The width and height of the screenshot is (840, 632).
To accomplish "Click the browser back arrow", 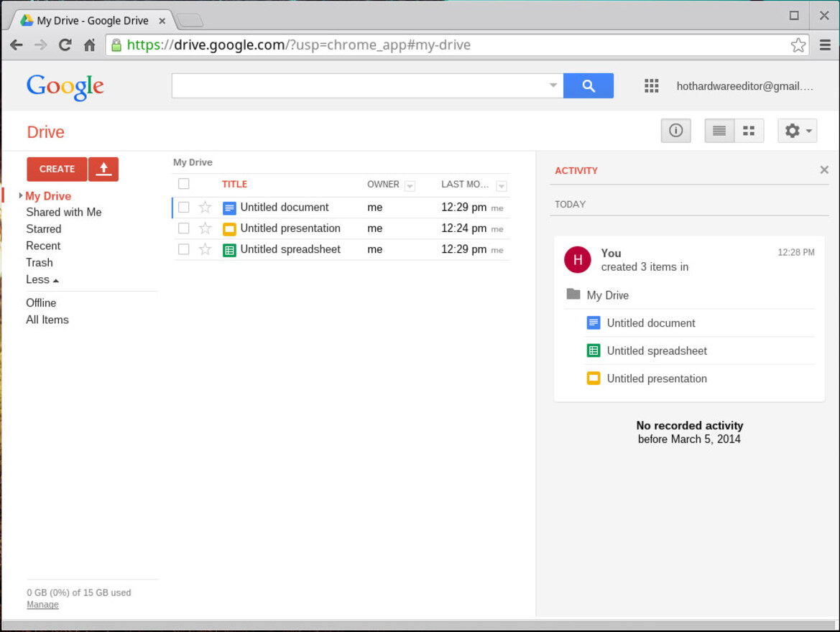I will 17,45.
